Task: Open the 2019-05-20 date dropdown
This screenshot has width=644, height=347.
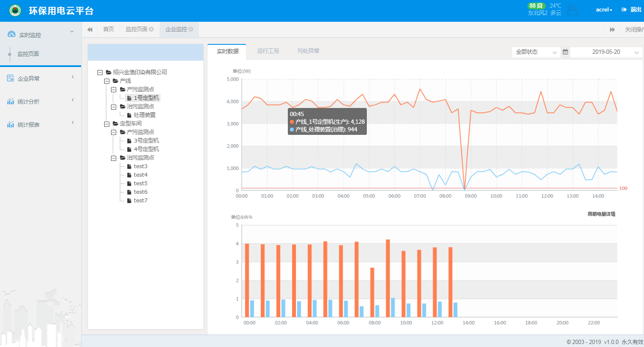Action: [606, 52]
